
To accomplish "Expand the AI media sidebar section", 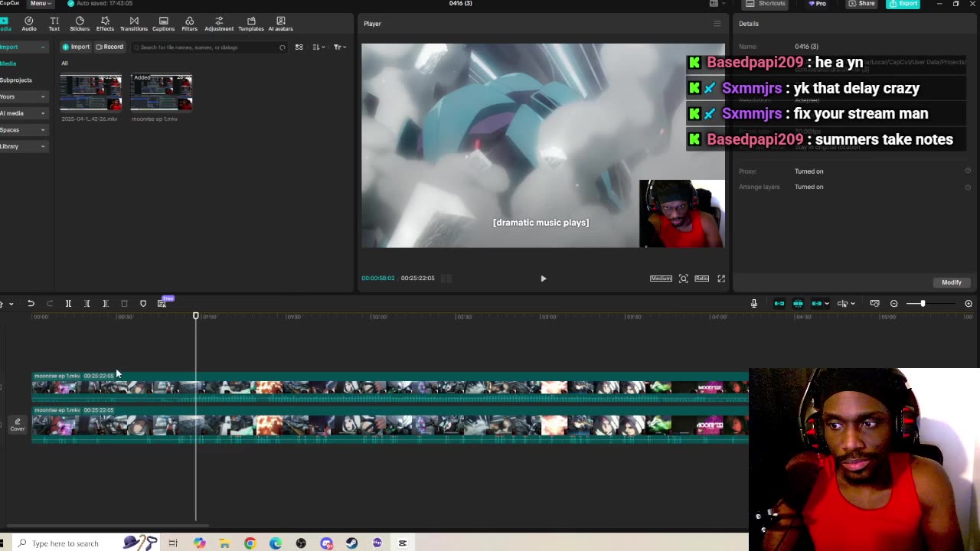I will [x=43, y=113].
